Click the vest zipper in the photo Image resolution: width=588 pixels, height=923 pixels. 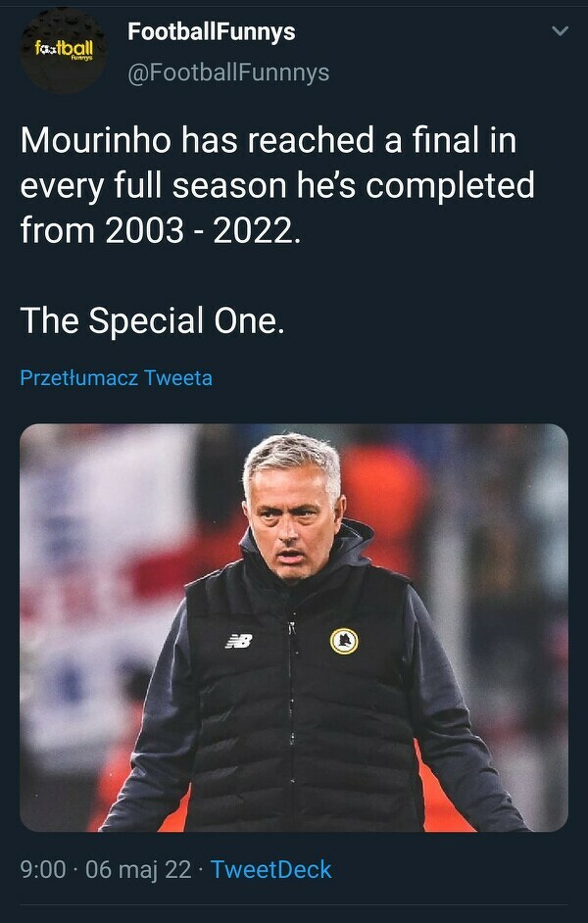(291, 705)
